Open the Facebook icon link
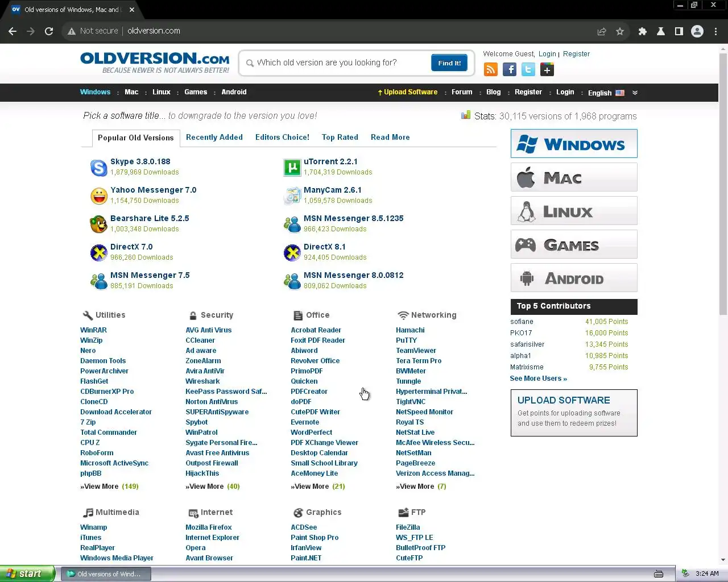728x582 pixels. 510,69
